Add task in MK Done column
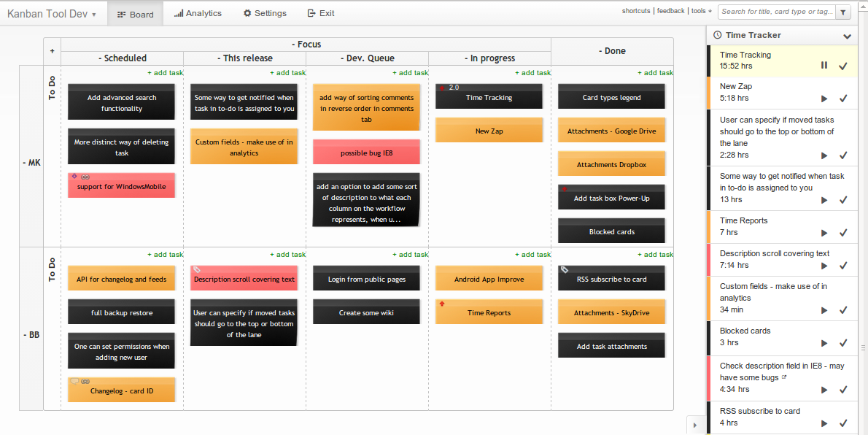This screenshot has height=435, width=868. coord(655,73)
